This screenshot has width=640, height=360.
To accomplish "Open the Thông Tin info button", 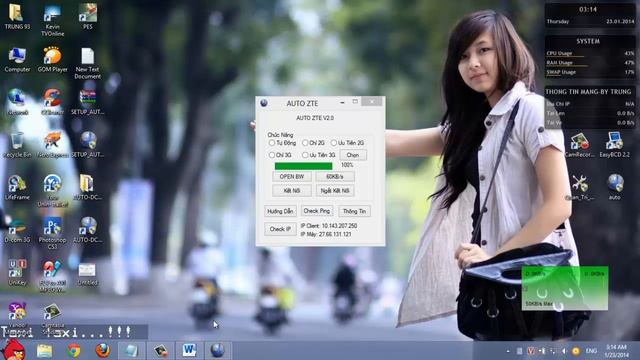I will (354, 211).
